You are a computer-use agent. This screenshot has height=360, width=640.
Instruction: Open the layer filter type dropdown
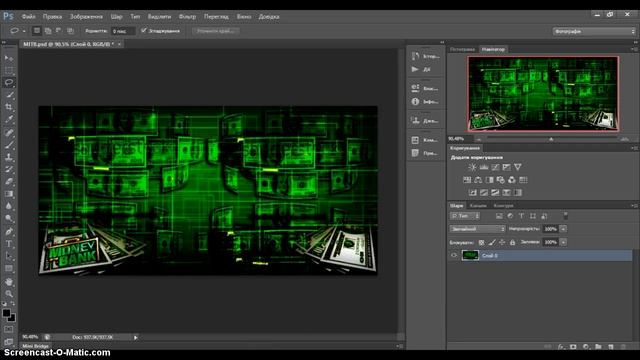[x=465, y=216]
